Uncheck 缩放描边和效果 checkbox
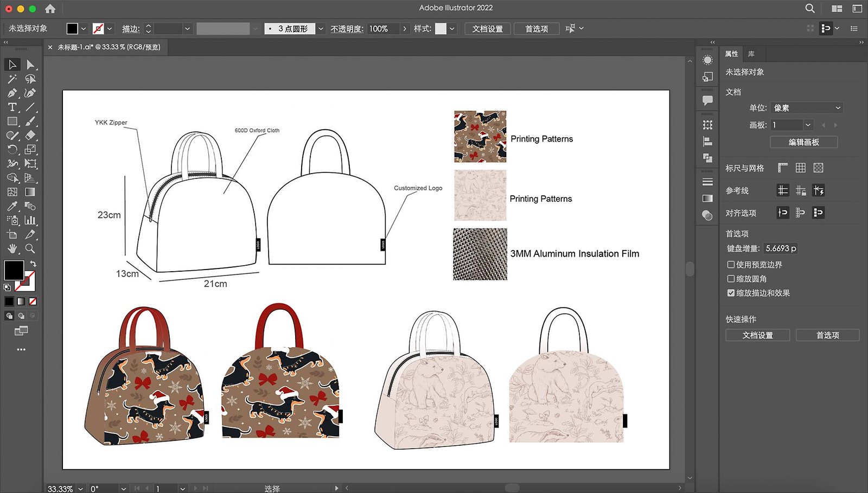Viewport: 868px width, 493px height. click(x=731, y=293)
